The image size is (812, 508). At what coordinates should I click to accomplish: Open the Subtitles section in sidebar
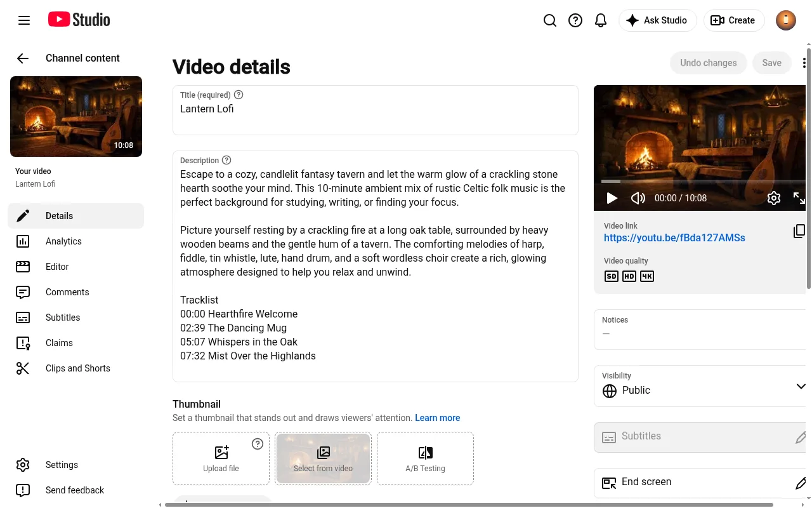[x=76, y=317]
